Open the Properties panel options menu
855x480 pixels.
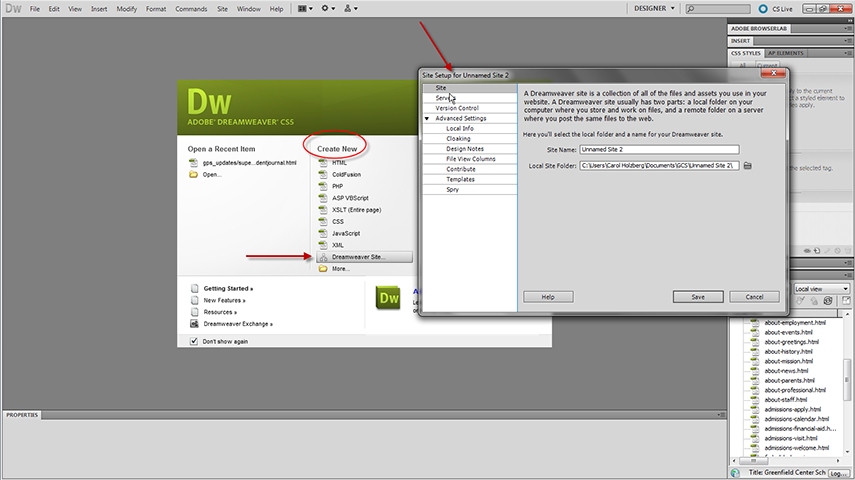(721, 415)
